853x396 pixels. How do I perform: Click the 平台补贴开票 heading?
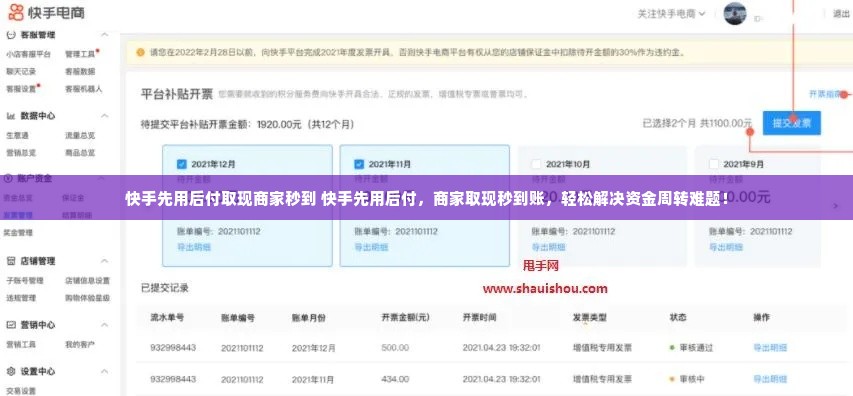point(177,94)
